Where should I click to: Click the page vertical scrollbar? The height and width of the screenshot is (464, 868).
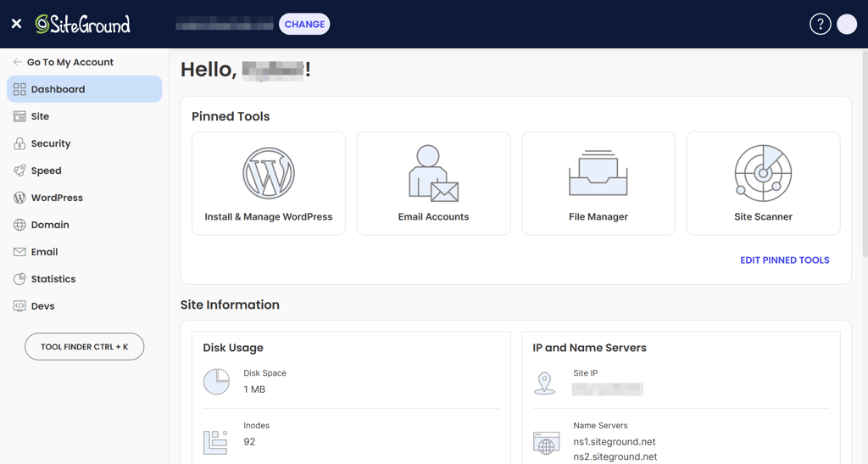click(x=865, y=153)
